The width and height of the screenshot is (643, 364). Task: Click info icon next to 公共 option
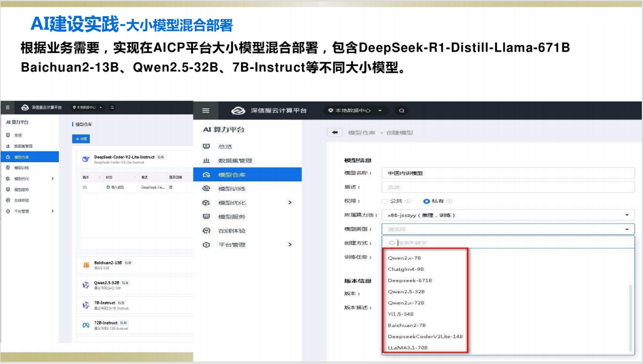(x=407, y=201)
